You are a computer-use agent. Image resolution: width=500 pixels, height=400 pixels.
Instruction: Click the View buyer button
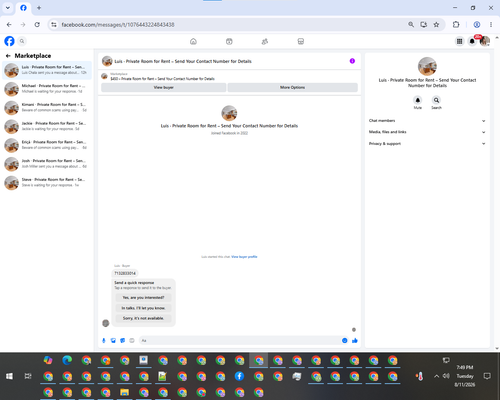click(164, 87)
